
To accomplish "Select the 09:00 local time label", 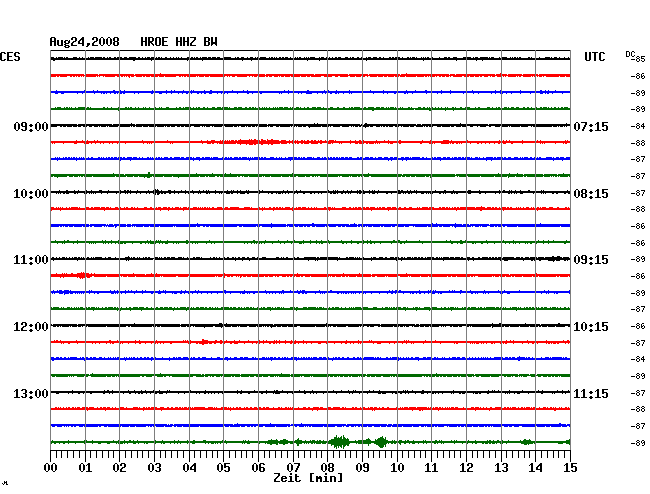I will pyautogui.click(x=31, y=127).
